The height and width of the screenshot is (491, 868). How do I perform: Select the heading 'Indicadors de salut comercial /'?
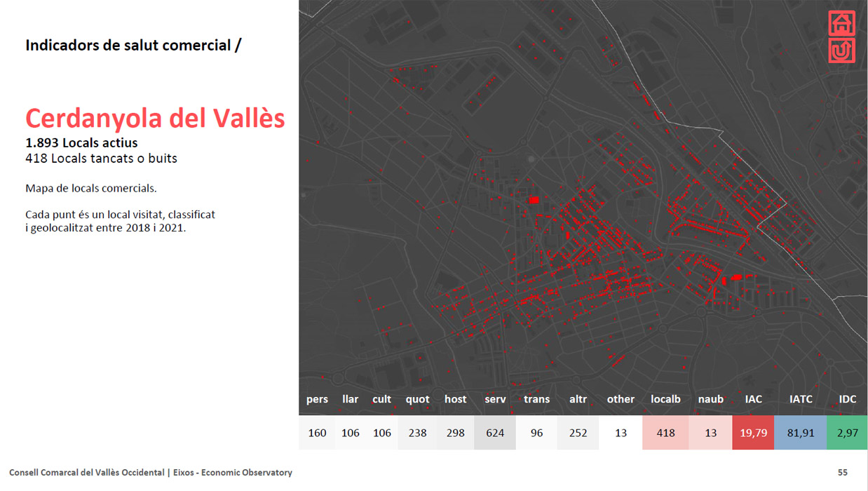click(x=133, y=46)
